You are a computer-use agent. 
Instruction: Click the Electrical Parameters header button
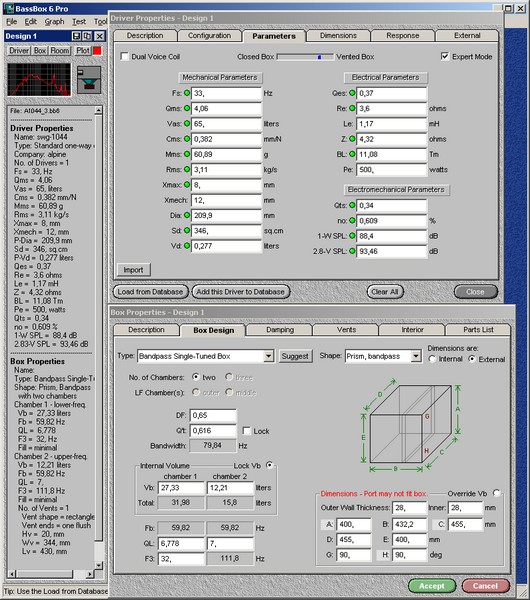pyautogui.click(x=385, y=78)
